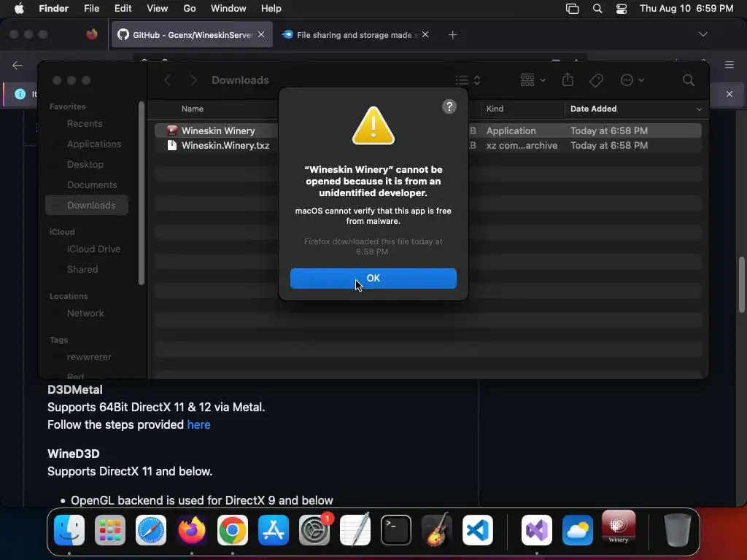Open the Finder action ellipsis menu
This screenshot has height=560, width=747.
(x=632, y=80)
